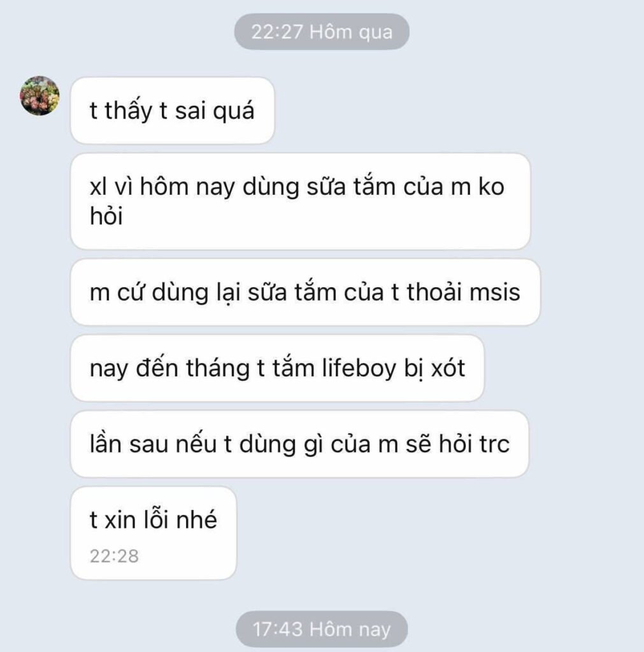Image resolution: width=644 pixels, height=652 pixels.
Task: Tap the message starting with "xl vì hôm nay"
Action: (301, 201)
